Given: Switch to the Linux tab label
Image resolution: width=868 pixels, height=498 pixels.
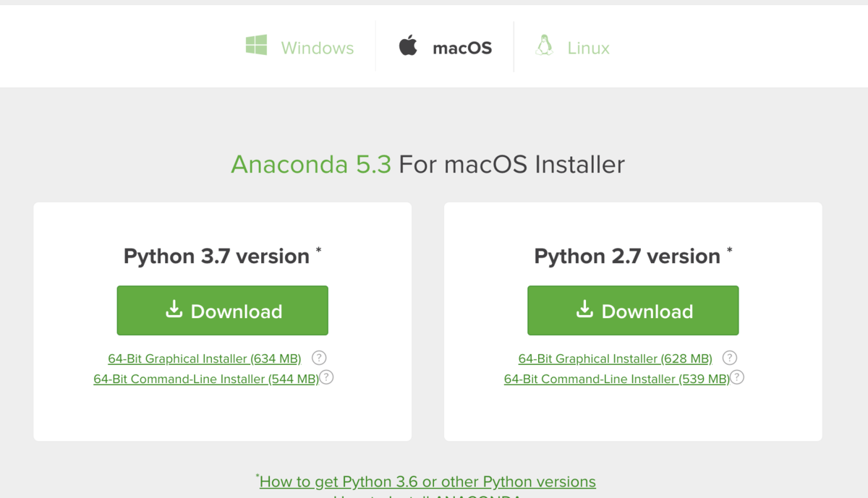Looking at the screenshot, I should 589,48.
